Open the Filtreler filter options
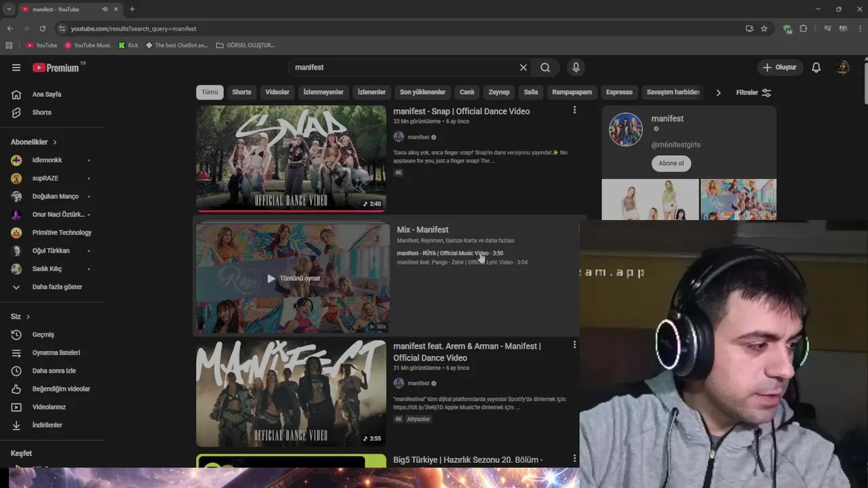This screenshot has width=868, height=488. (x=753, y=92)
